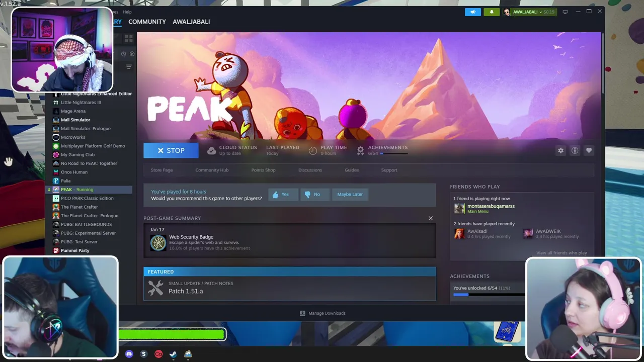
Task: Open Manage Downloads at bottom
Action: point(323,313)
